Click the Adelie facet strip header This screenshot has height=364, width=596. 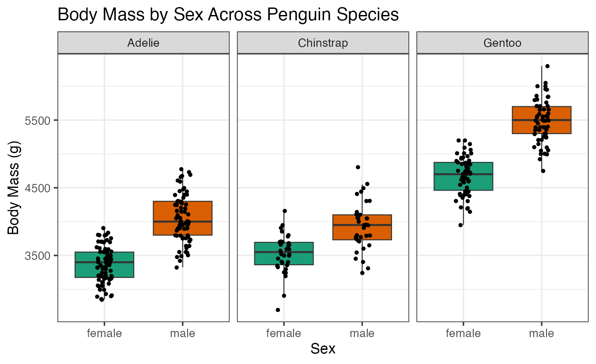pos(143,43)
